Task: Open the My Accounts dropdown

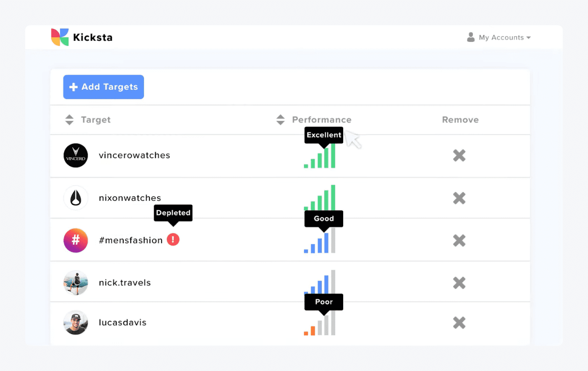Action: point(499,37)
